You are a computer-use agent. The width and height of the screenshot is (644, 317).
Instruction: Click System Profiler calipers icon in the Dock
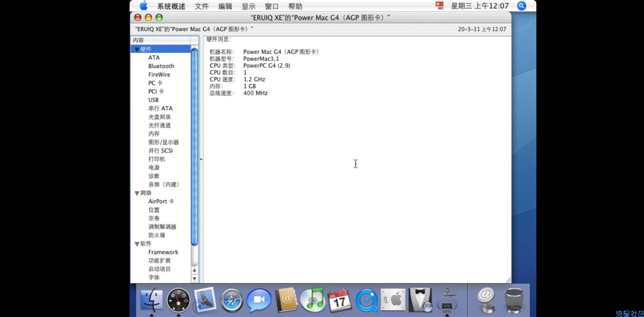point(447,300)
